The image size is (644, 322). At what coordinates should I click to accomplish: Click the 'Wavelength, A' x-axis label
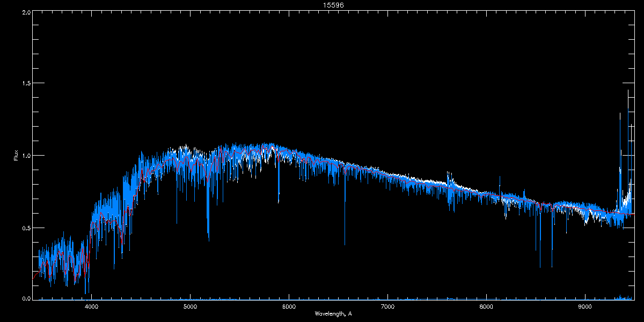tap(333, 313)
